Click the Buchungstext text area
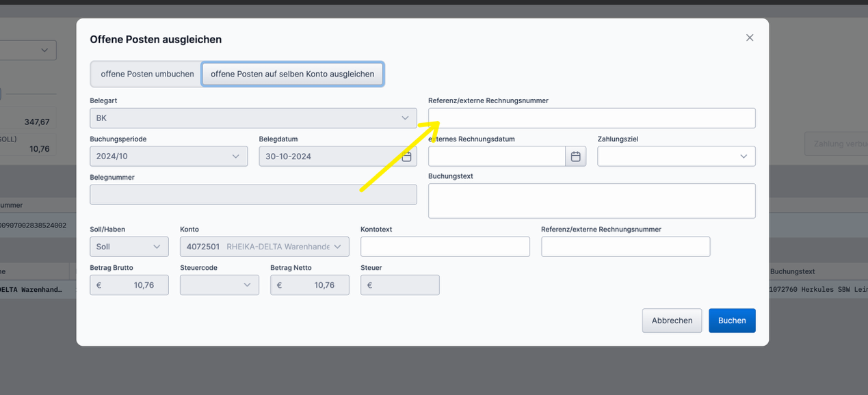 (x=592, y=200)
